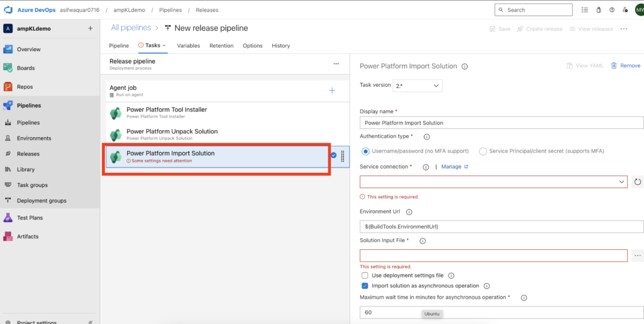
Task: Click info icon next to Solution Input File
Action: [x=422, y=240]
